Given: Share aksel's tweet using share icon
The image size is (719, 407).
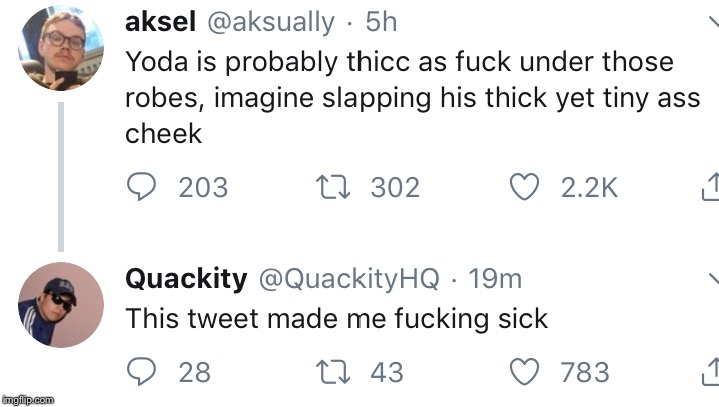Looking at the screenshot, I should pos(710,187).
